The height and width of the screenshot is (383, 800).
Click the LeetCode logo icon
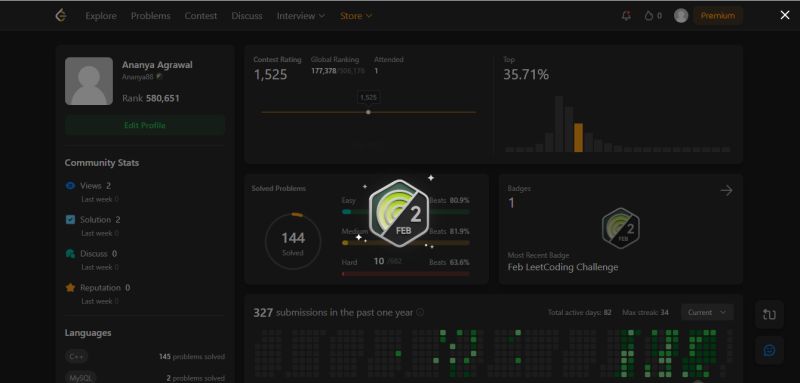[x=61, y=16]
